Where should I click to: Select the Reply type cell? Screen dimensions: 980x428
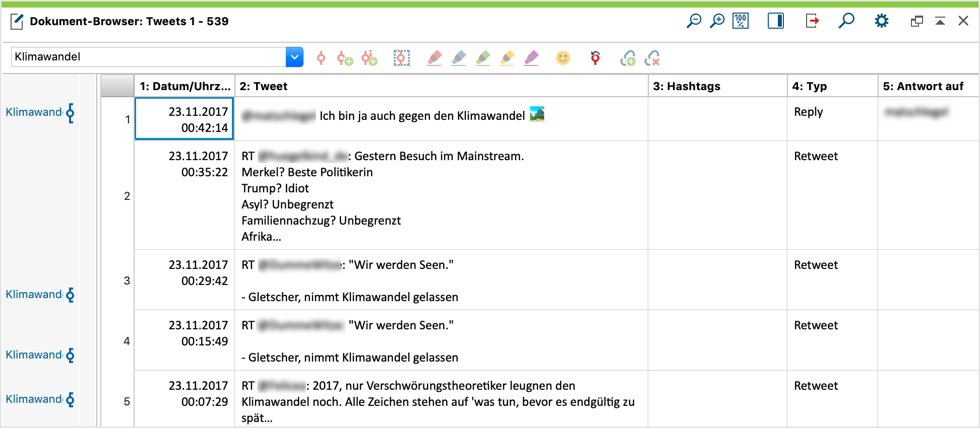(832, 119)
